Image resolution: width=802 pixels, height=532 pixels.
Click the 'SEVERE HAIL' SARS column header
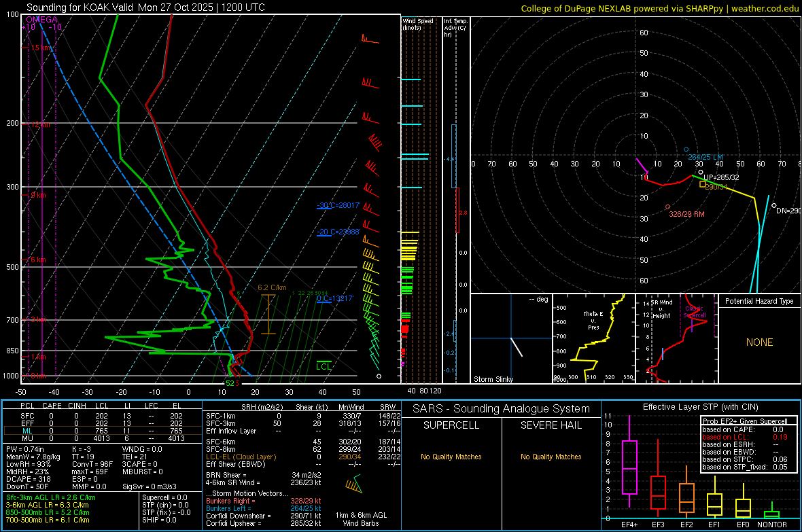(x=551, y=425)
